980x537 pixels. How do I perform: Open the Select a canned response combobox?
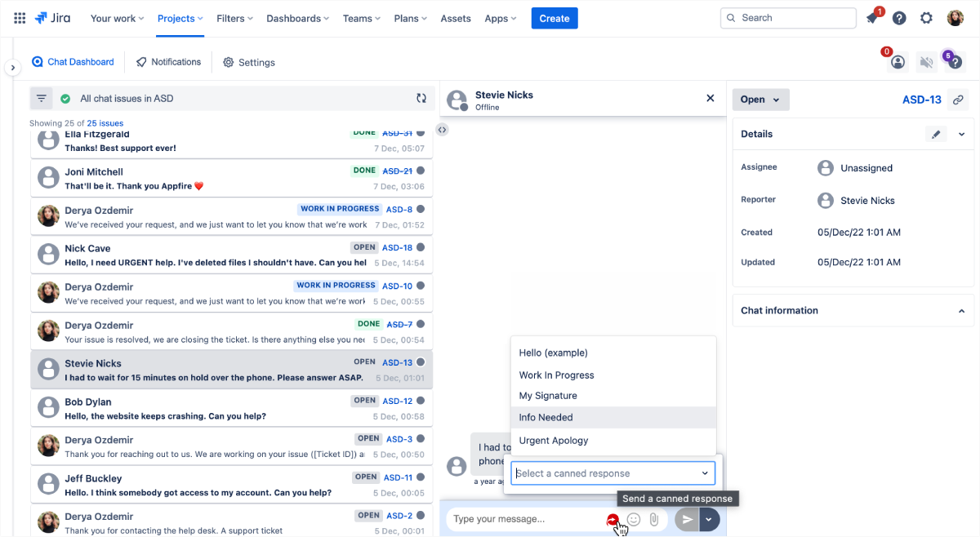tap(612, 473)
